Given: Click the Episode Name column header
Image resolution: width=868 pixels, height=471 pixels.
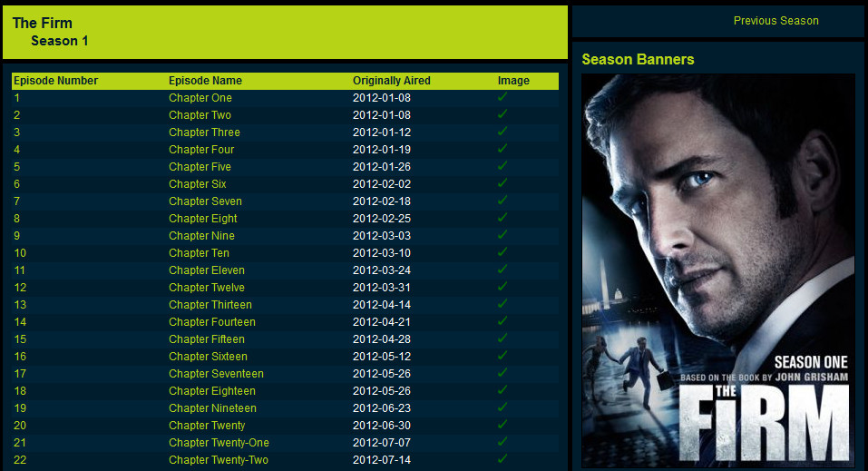Looking at the screenshot, I should point(205,81).
